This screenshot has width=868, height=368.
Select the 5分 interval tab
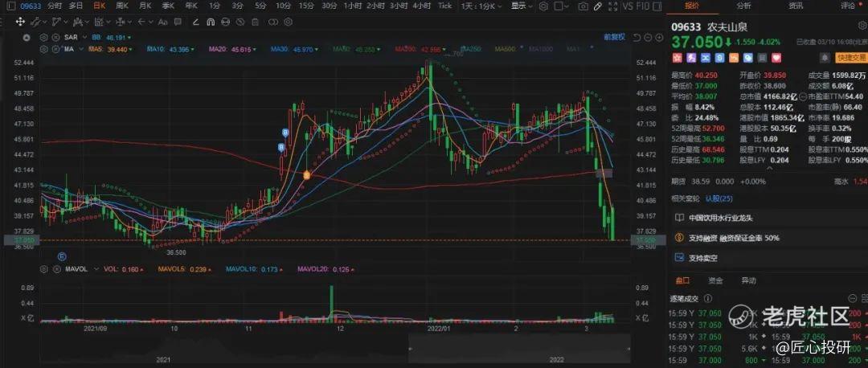(260, 6)
